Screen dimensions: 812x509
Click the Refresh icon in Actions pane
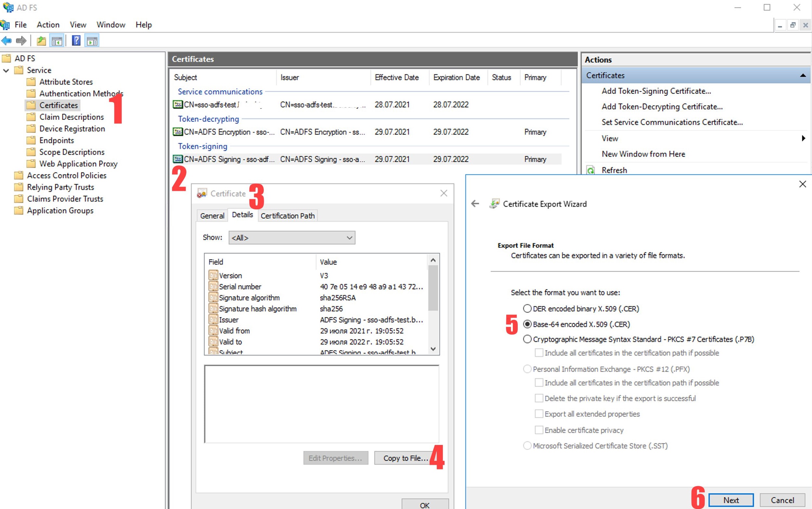tap(591, 170)
